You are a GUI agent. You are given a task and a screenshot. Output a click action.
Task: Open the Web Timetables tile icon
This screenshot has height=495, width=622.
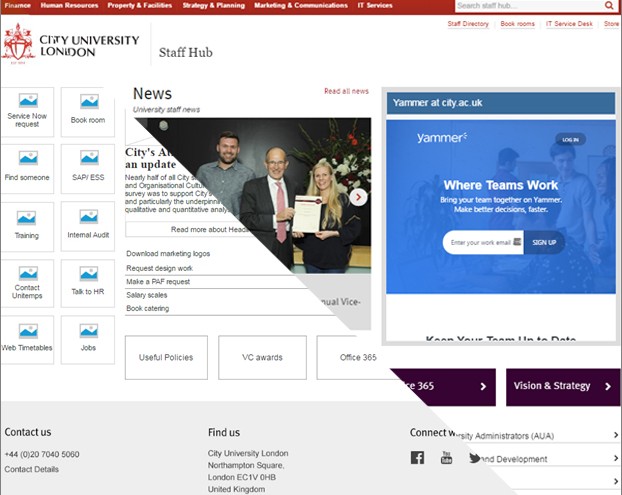tap(28, 330)
